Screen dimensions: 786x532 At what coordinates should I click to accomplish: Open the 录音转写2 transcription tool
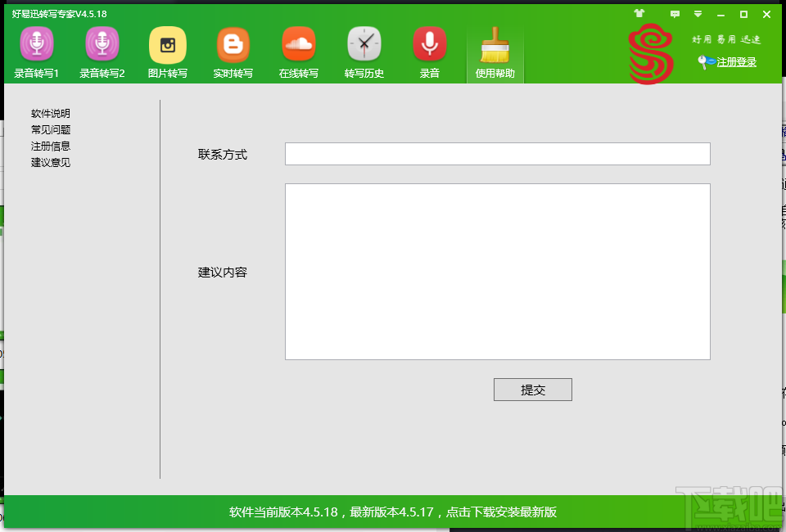click(x=102, y=51)
